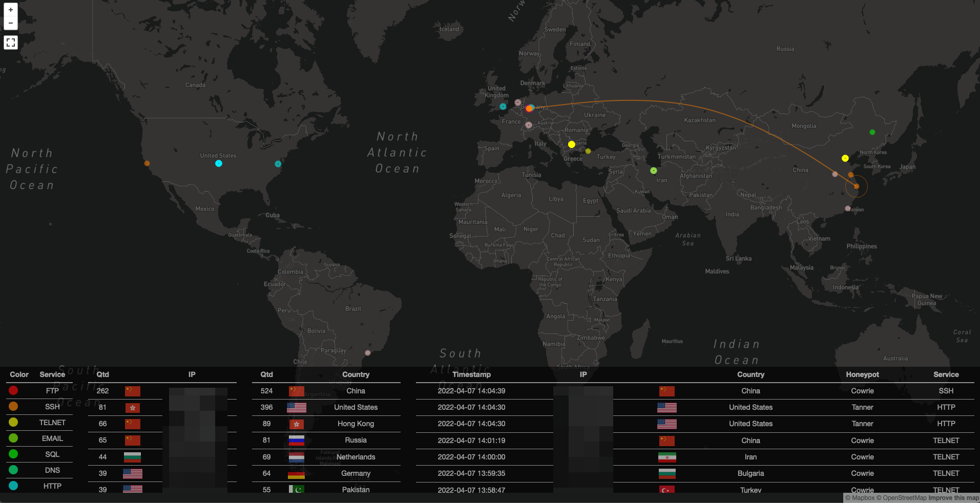Click the Russia flag in country list

pyautogui.click(x=296, y=440)
